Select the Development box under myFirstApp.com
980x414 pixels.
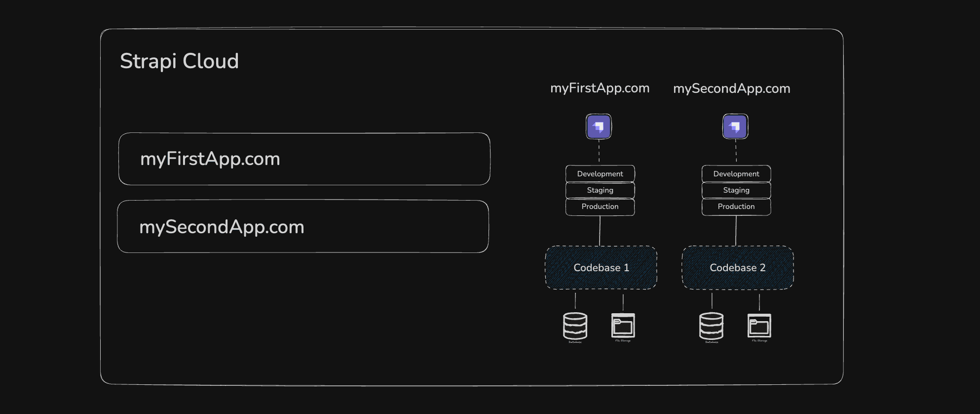point(600,174)
